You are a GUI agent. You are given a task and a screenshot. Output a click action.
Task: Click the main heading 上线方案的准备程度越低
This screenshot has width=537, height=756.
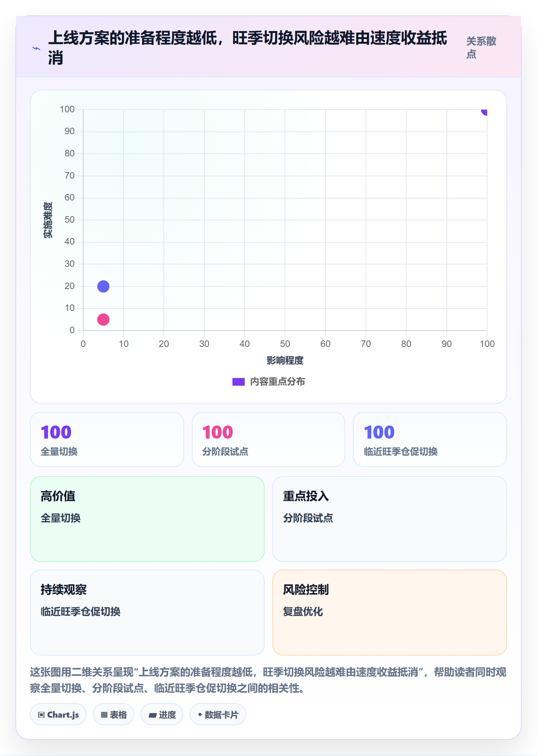(x=247, y=48)
